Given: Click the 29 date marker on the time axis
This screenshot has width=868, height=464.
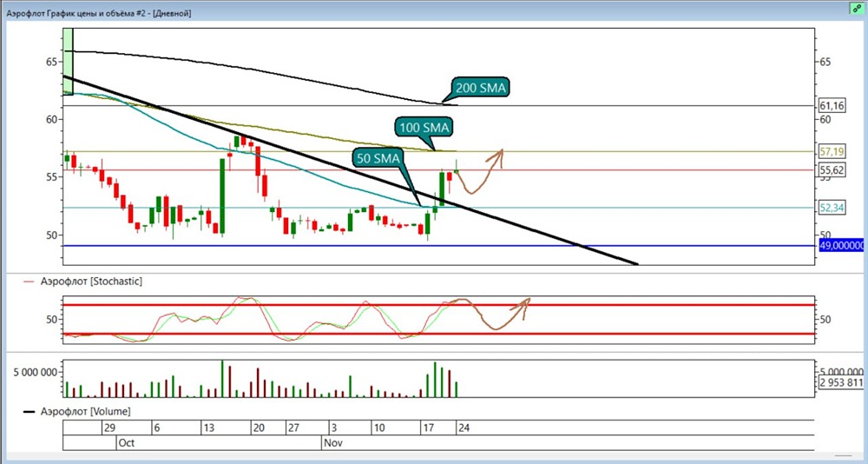Looking at the screenshot, I should (x=109, y=428).
